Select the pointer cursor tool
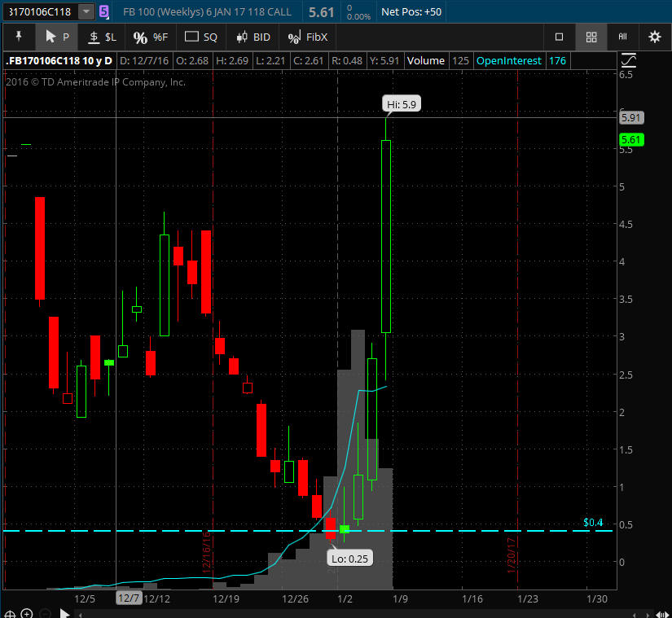Screen dimensions: 672x618 [x=57, y=37]
